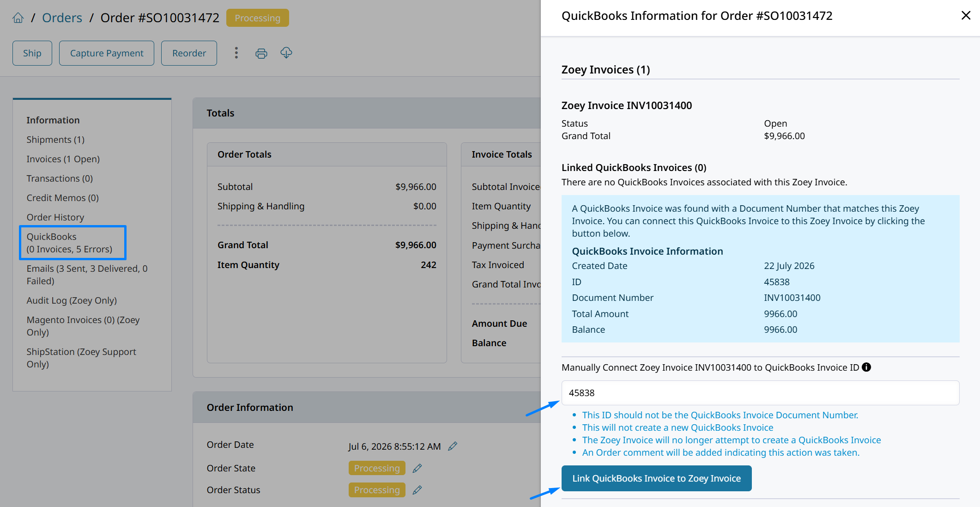This screenshot has width=980, height=507.
Task: Focus the QuickBooks Invoice ID input field
Action: (760, 393)
